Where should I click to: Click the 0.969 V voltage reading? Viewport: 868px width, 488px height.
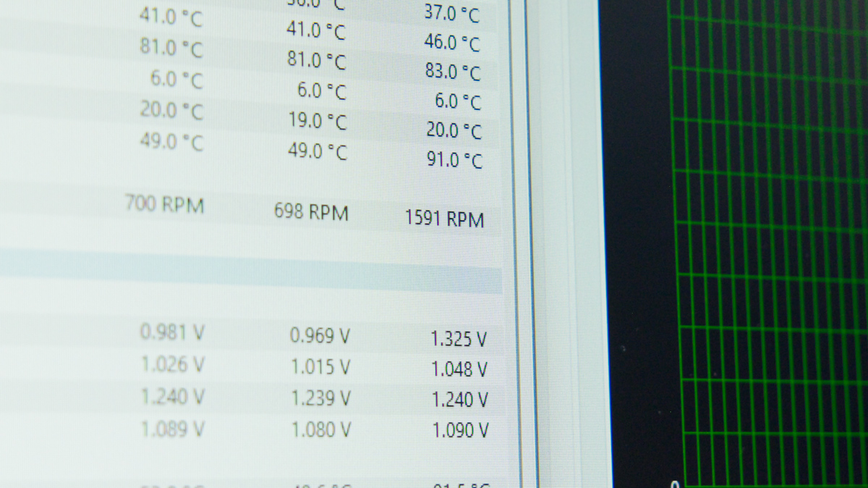[x=320, y=336]
